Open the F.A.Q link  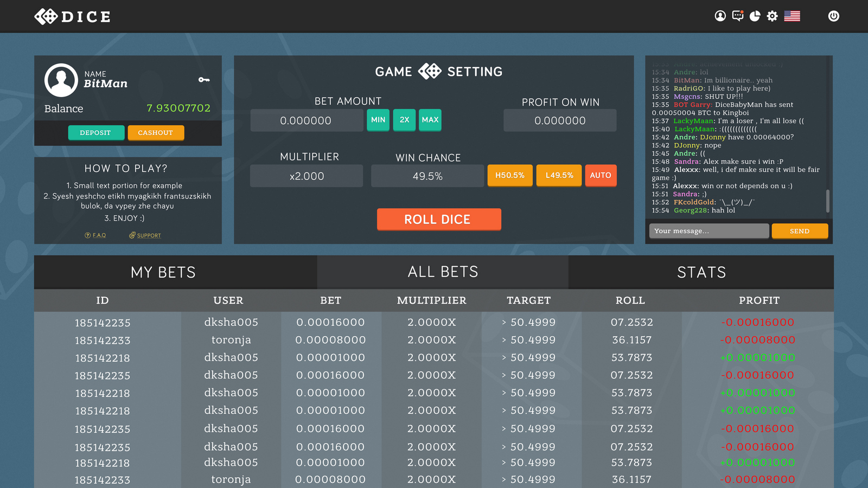click(95, 235)
